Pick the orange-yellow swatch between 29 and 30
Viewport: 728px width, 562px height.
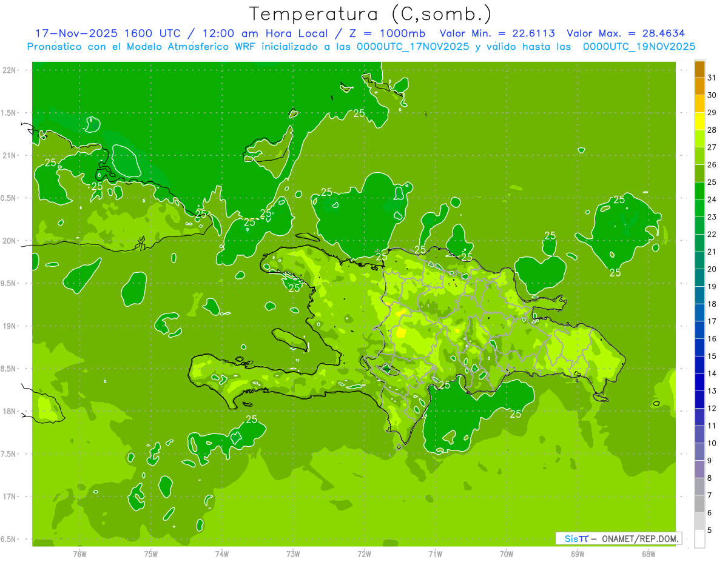pos(700,104)
